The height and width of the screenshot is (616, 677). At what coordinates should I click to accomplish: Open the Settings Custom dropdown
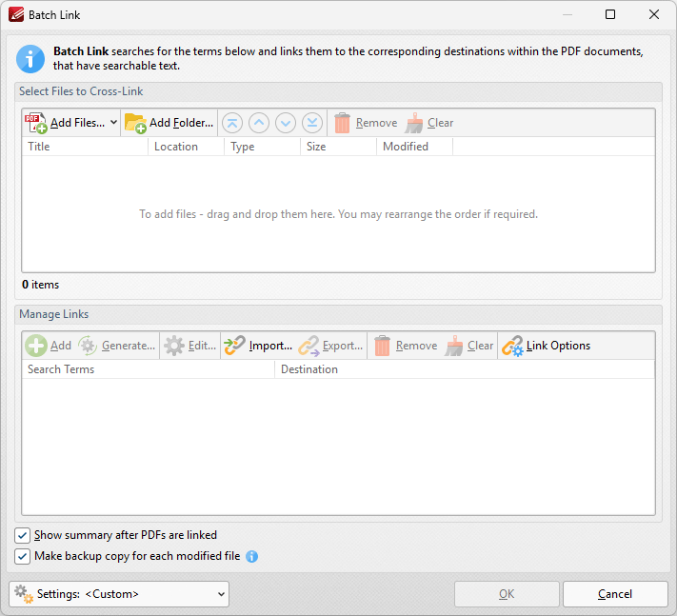pyautogui.click(x=119, y=594)
